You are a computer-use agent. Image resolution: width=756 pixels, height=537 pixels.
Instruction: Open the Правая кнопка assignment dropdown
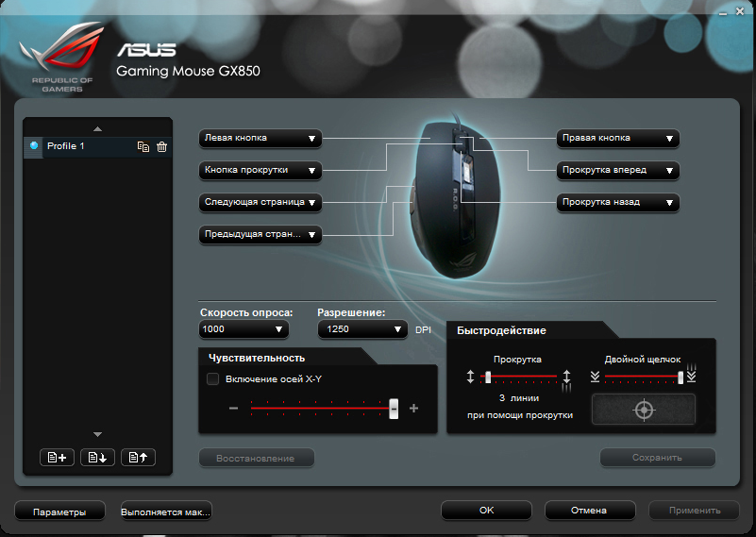click(618, 139)
